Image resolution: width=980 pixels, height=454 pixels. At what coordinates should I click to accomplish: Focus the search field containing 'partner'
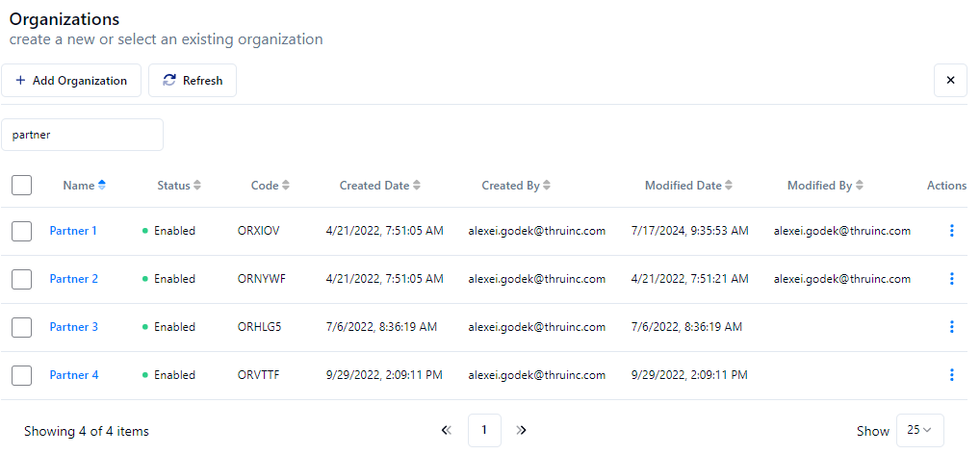83,136
